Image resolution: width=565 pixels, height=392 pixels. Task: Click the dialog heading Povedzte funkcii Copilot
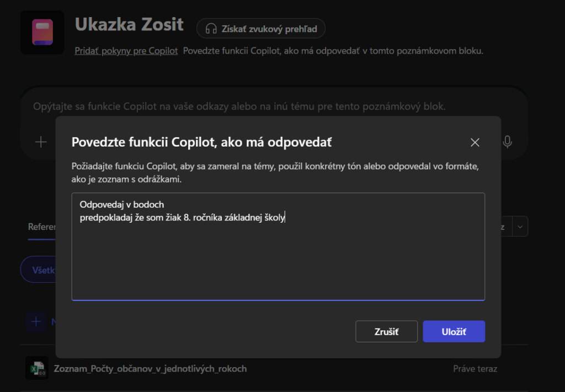tap(201, 142)
